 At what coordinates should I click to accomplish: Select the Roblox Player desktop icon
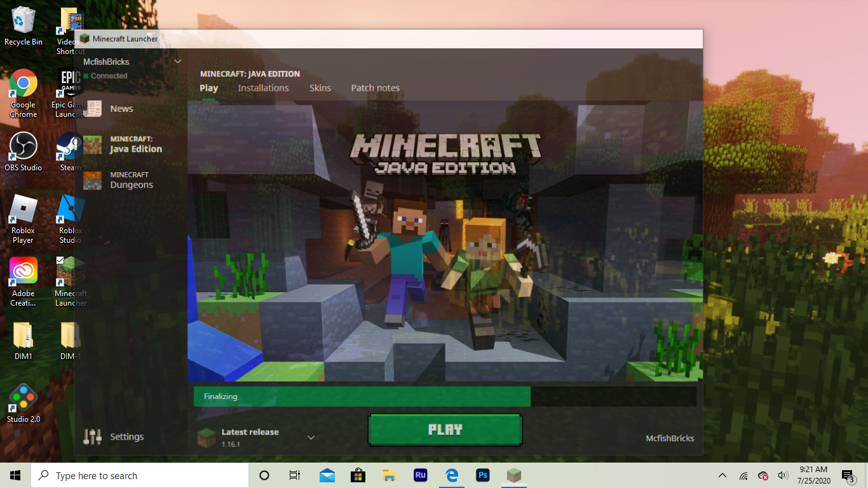tap(24, 219)
